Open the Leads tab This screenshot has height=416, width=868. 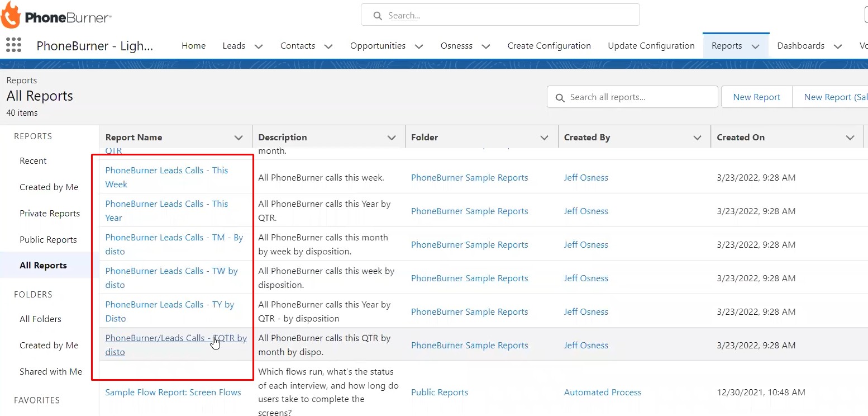click(233, 46)
